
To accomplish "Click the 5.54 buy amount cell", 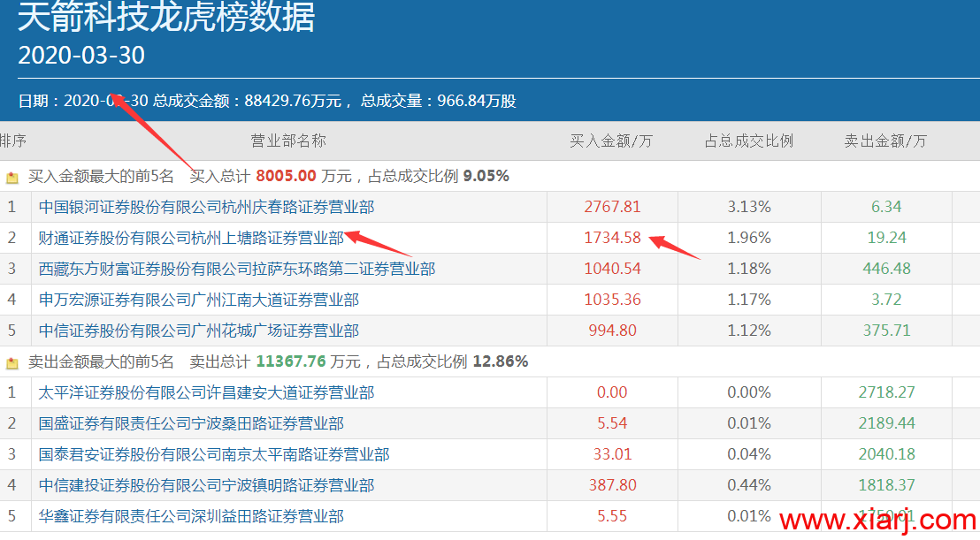I will coord(612,423).
